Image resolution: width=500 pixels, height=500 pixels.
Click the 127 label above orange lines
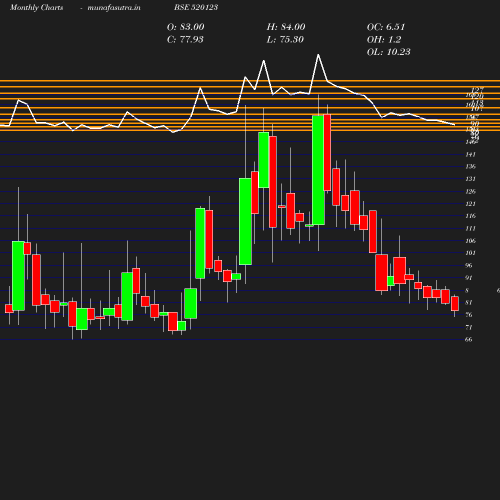pos(477,90)
